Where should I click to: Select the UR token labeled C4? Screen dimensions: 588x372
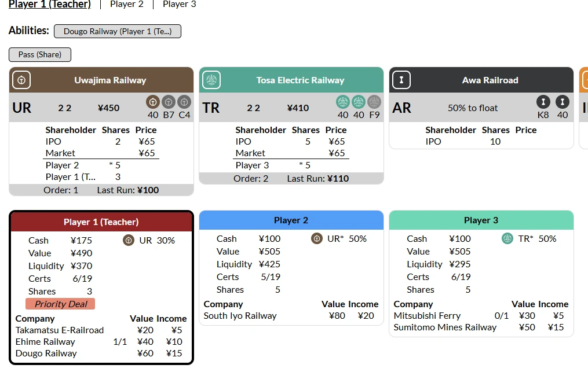pos(184,102)
